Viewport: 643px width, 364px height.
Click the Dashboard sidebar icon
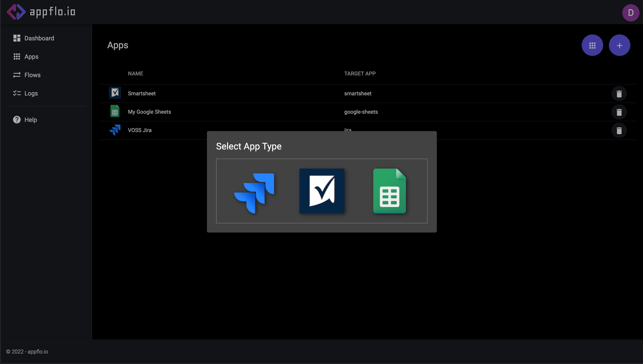click(x=17, y=38)
